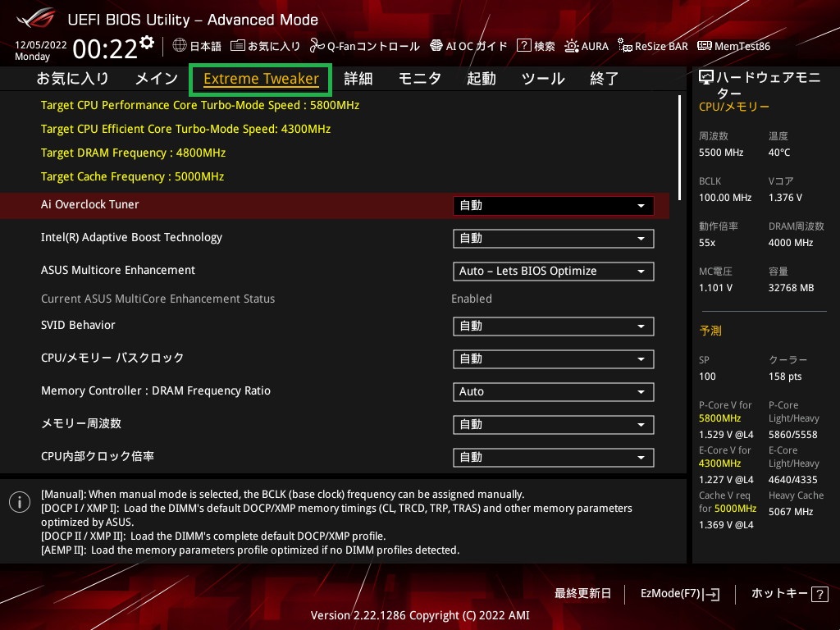The width and height of the screenshot is (840, 630).
Task: Switch to the お気に入り tab
Action: pos(73,79)
